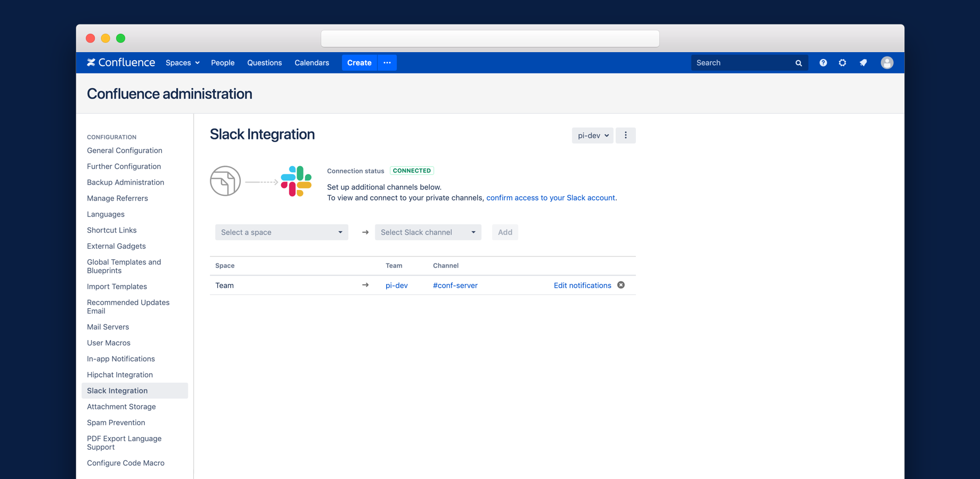Open Shortcut Links in sidebar
The image size is (980, 479).
(112, 230)
